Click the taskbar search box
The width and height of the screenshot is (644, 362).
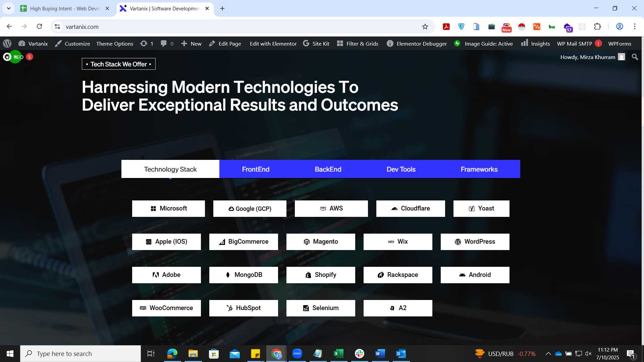(80, 354)
